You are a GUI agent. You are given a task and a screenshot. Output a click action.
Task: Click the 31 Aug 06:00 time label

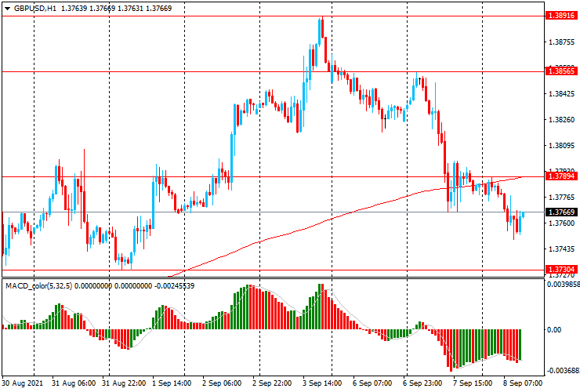pos(74,383)
